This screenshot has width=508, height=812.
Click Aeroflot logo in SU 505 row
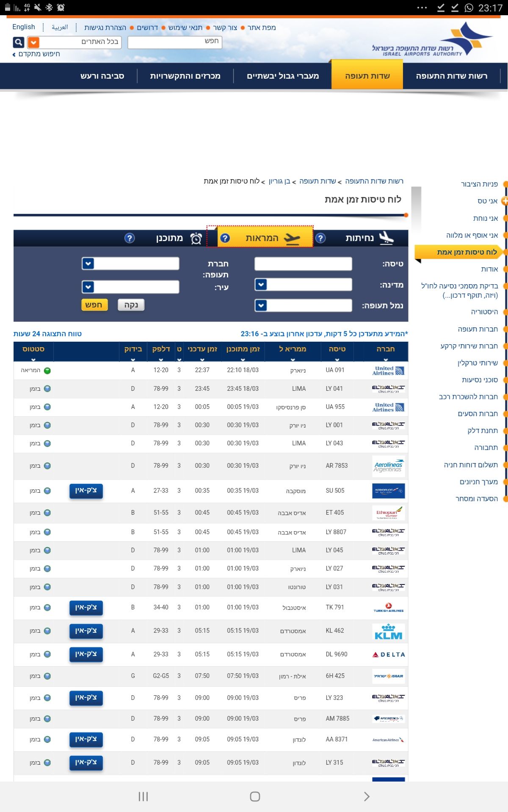(x=388, y=491)
